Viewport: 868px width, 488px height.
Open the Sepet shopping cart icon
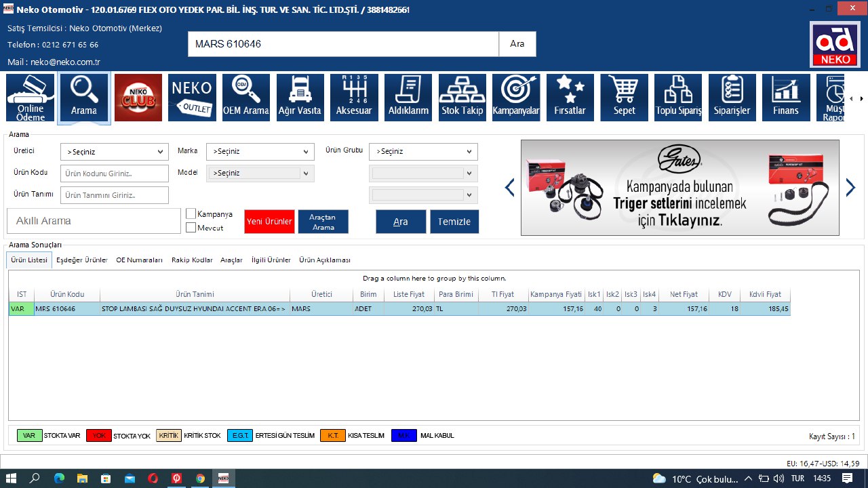(625, 98)
